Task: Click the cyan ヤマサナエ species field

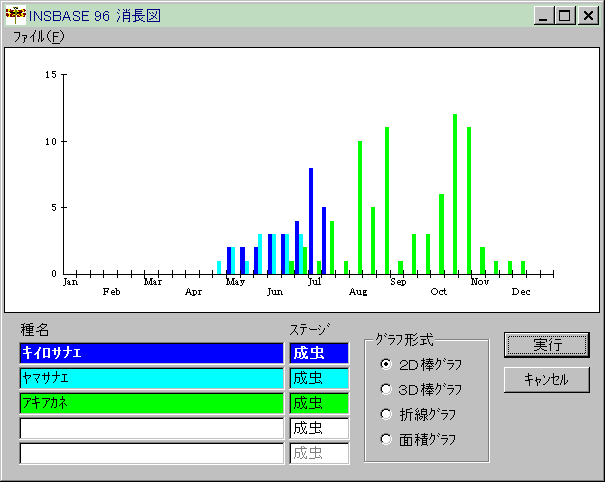Action: coord(151,378)
